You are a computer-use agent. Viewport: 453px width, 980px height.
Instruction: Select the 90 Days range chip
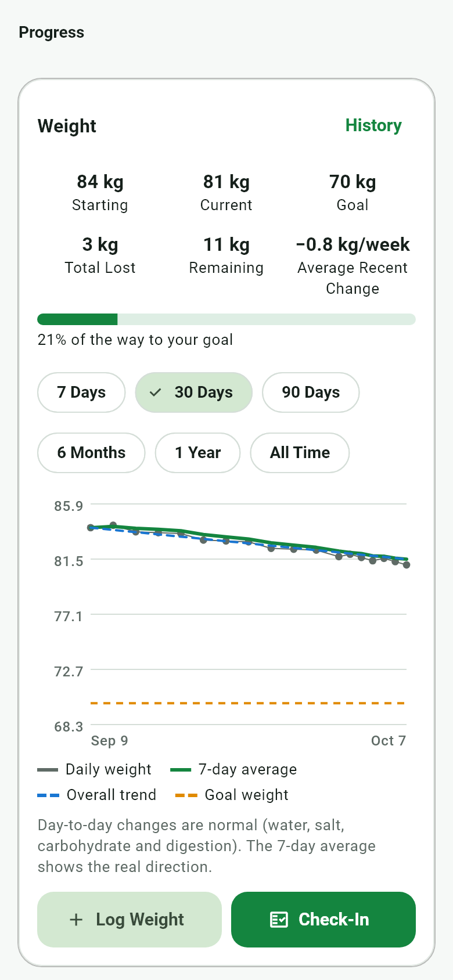pyautogui.click(x=311, y=392)
